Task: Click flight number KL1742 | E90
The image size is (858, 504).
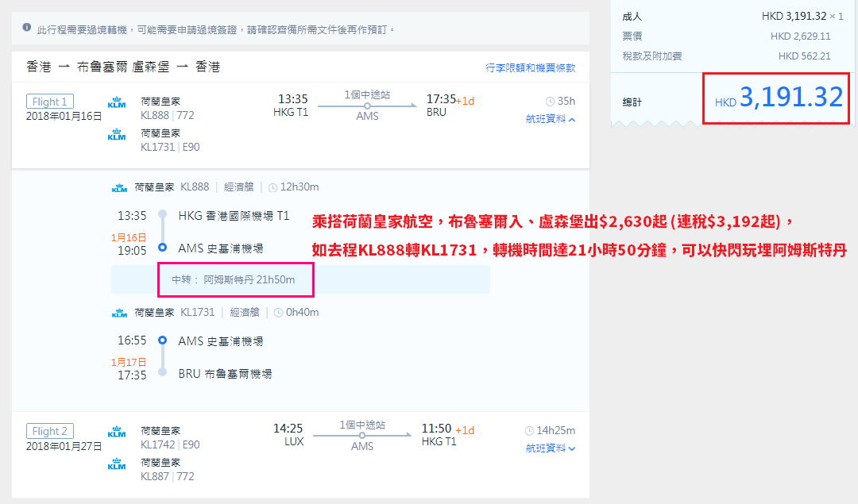Action: click(x=170, y=445)
